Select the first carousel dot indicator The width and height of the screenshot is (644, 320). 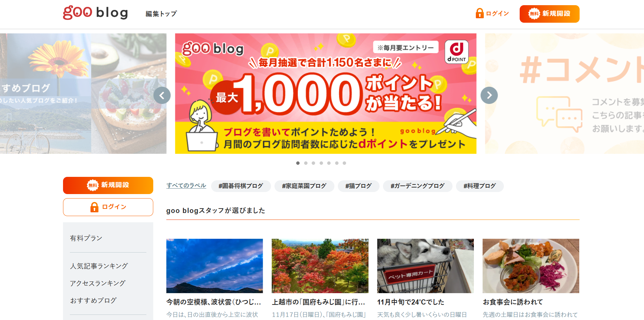[x=298, y=163]
